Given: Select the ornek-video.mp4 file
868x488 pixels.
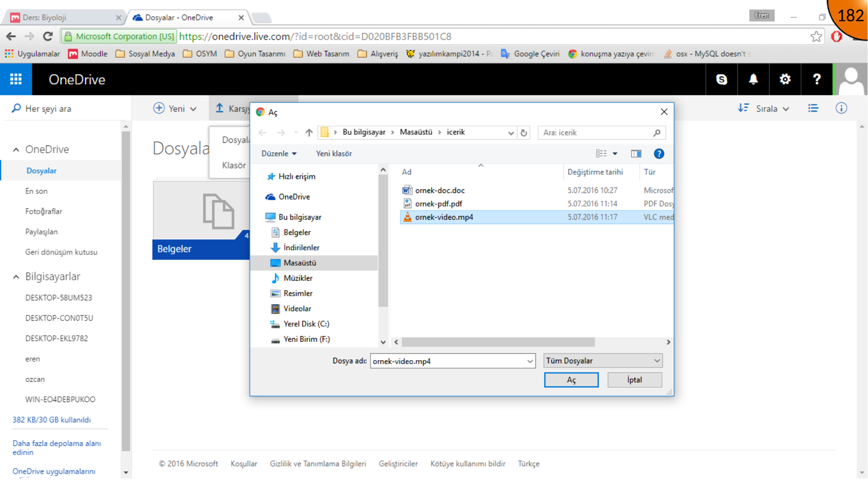Looking at the screenshot, I should pos(537,217).
